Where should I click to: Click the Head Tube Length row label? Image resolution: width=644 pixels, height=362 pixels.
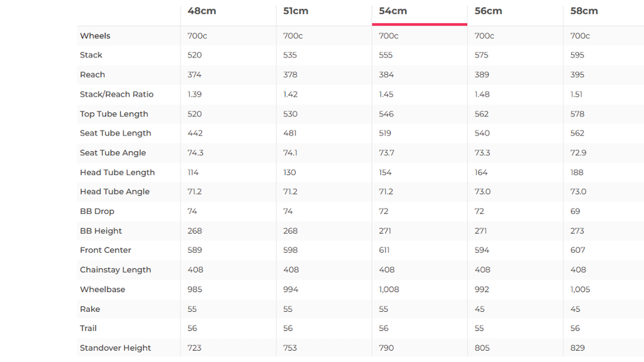pyautogui.click(x=117, y=172)
